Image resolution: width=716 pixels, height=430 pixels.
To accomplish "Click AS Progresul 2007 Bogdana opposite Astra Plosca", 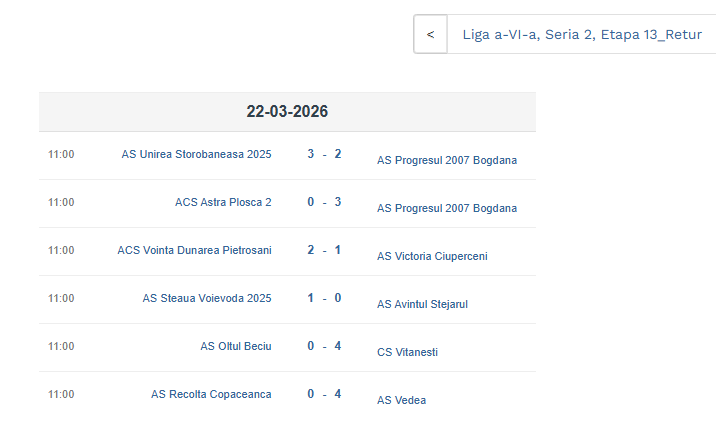I will [447, 208].
